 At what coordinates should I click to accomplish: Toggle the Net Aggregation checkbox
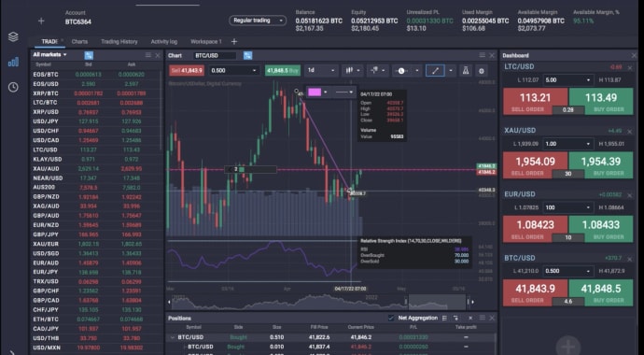coord(391,318)
